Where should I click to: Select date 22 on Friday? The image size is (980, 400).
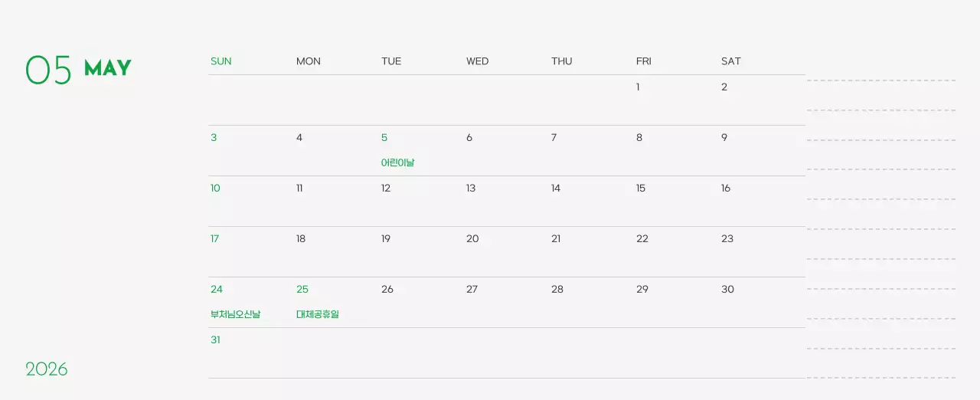[x=642, y=239]
